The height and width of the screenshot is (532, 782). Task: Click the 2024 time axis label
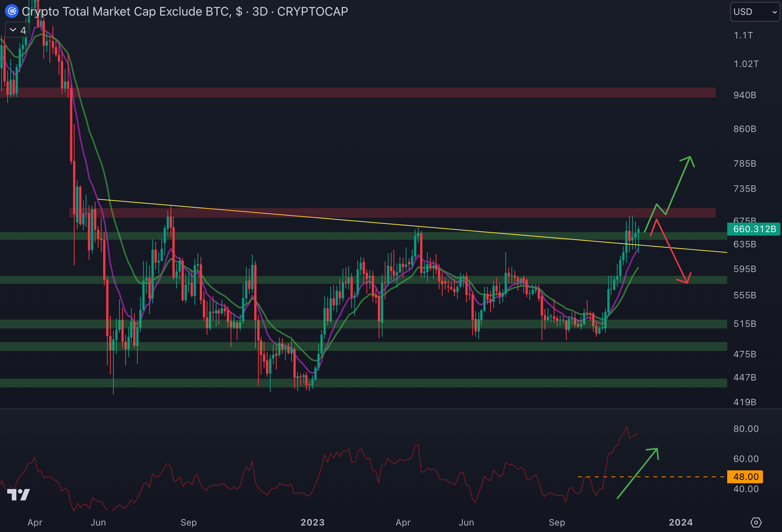pos(680,522)
